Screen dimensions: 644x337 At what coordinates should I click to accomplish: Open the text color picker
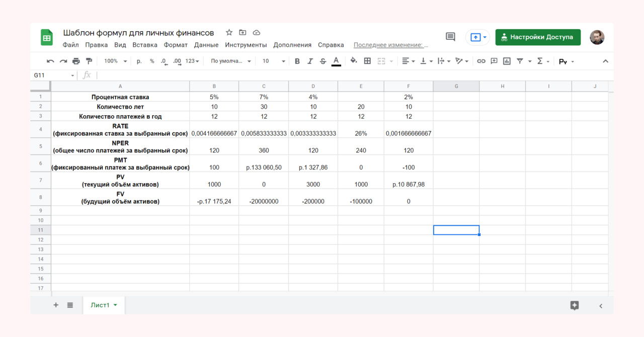[x=337, y=61]
